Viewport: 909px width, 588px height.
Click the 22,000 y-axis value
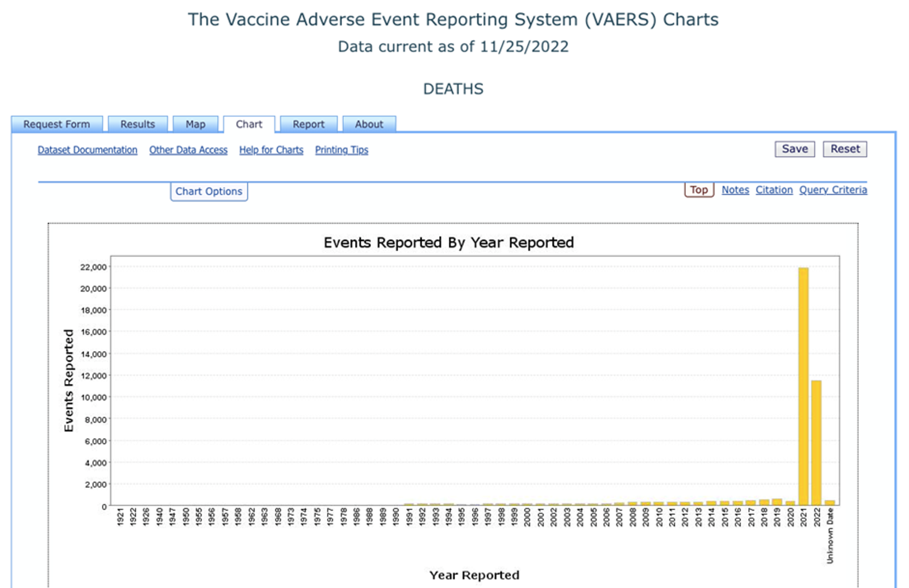pos(93,267)
